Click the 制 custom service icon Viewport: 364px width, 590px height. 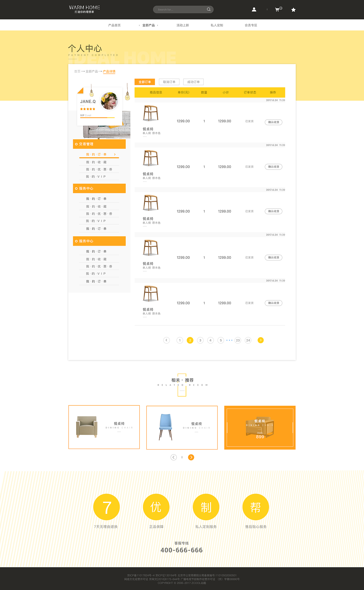coord(206,507)
